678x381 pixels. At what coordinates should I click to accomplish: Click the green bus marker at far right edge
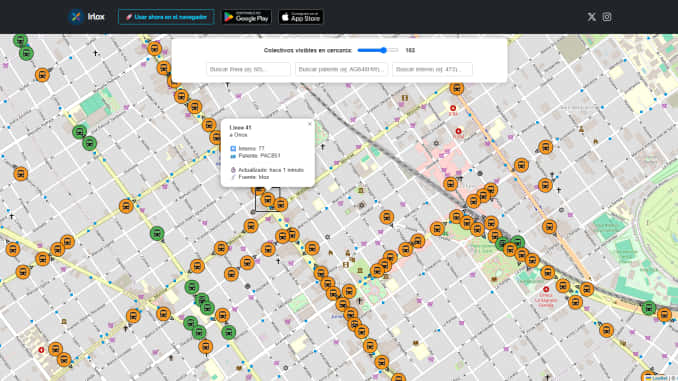[649, 308]
